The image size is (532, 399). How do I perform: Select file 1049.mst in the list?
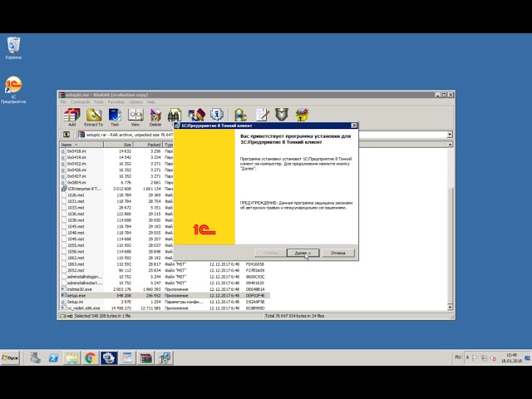tap(76, 239)
